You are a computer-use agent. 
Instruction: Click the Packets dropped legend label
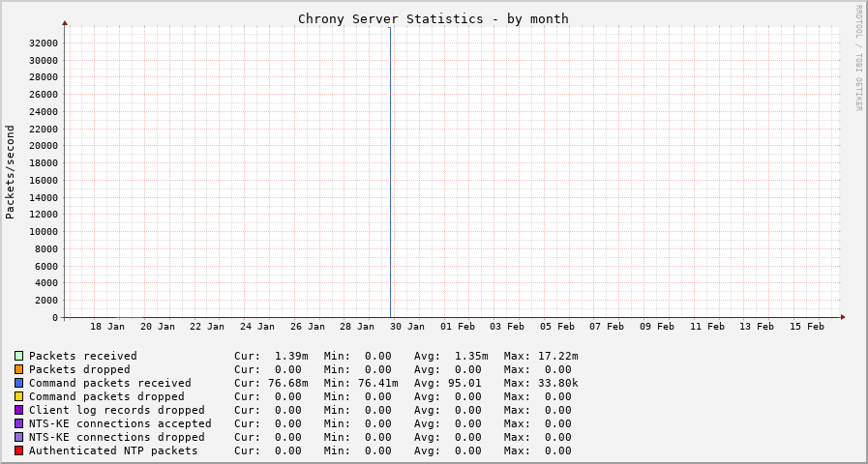[79, 369]
